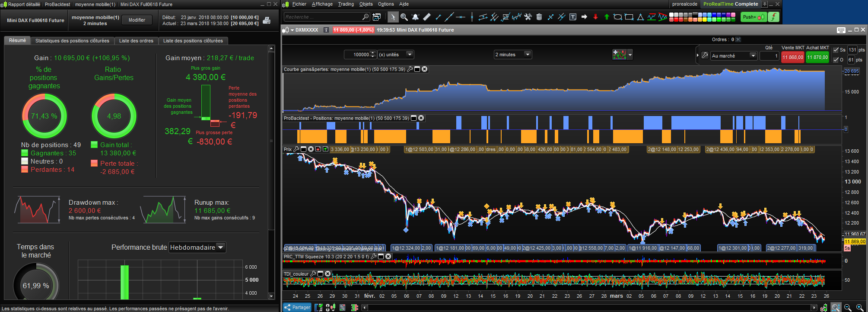The width and height of the screenshot is (868, 312).
Task: Toggle the O objective checkbox
Action: pyautogui.click(x=836, y=60)
